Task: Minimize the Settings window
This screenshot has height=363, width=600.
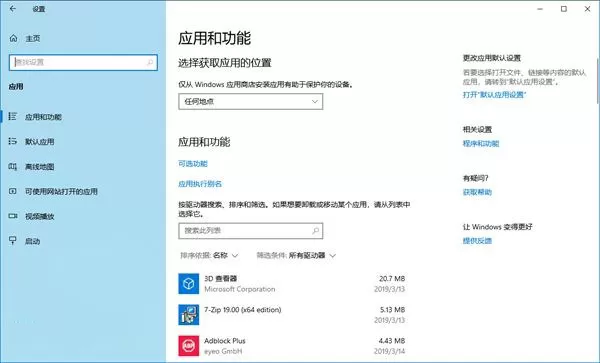Action: tap(540, 9)
